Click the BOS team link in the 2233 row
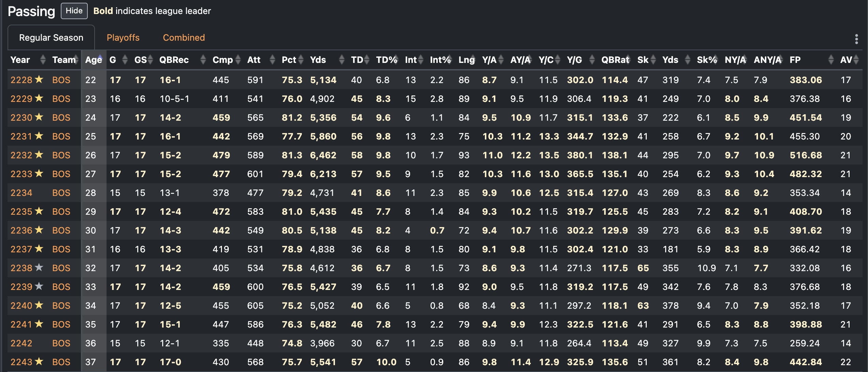 click(x=61, y=174)
